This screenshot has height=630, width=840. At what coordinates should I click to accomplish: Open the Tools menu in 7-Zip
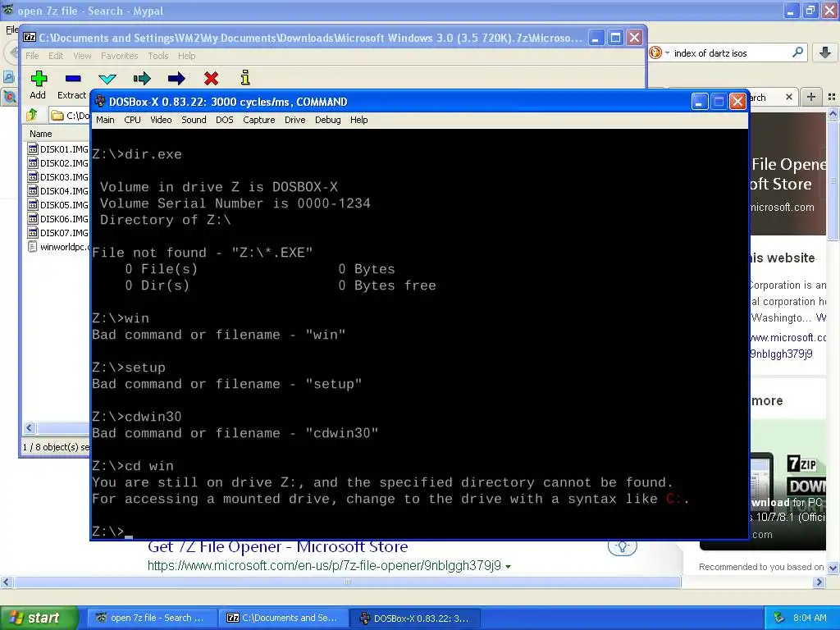158,56
